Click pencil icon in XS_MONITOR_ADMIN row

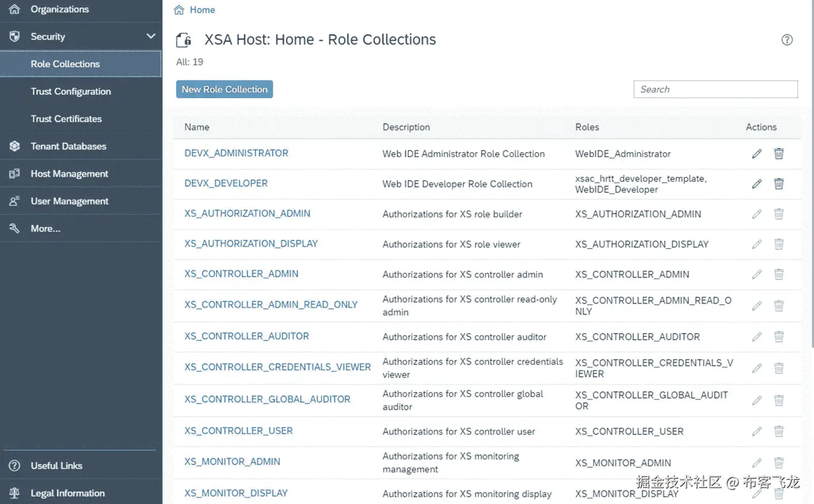(x=757, y=463)
